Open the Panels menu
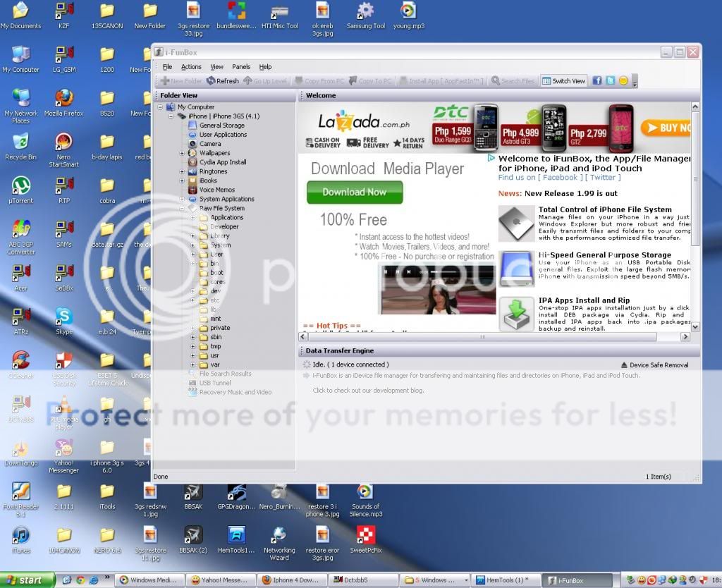The image size is (722, 588). coord(241,67)
